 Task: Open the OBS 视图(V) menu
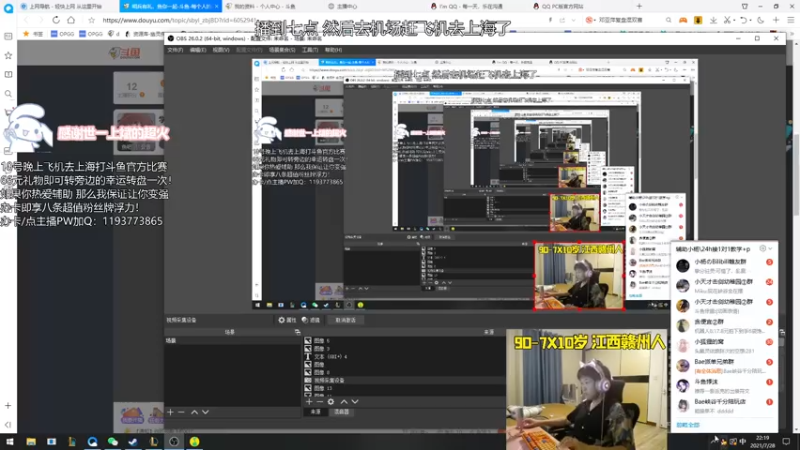coord(221,50)
